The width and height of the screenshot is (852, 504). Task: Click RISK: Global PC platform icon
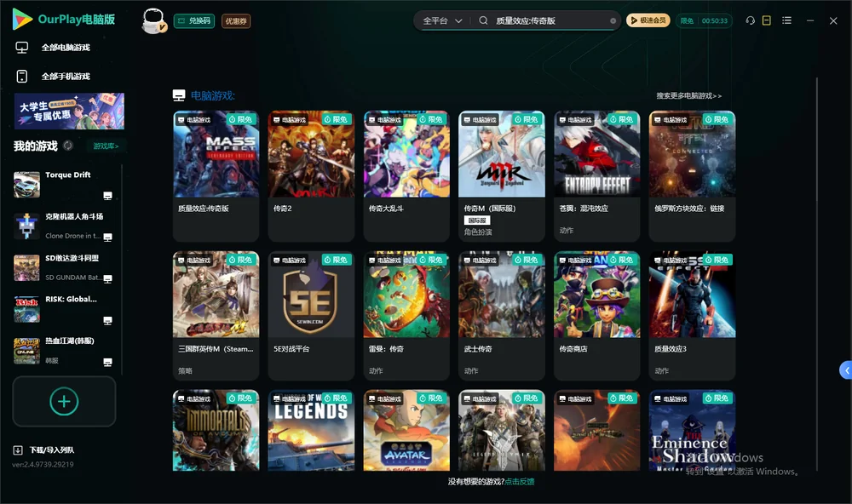coord(107,320)
